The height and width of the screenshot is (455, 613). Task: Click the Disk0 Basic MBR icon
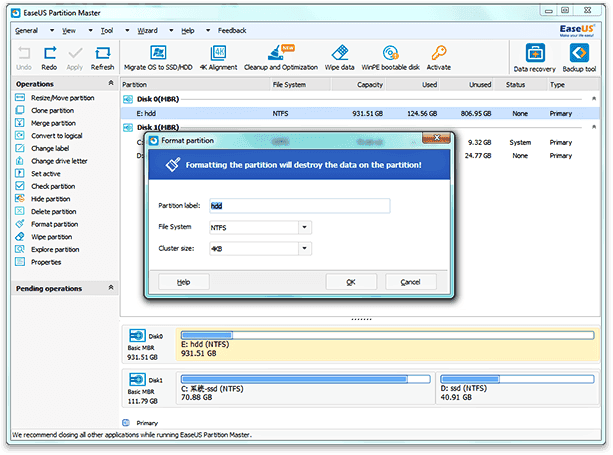[137, 335]
